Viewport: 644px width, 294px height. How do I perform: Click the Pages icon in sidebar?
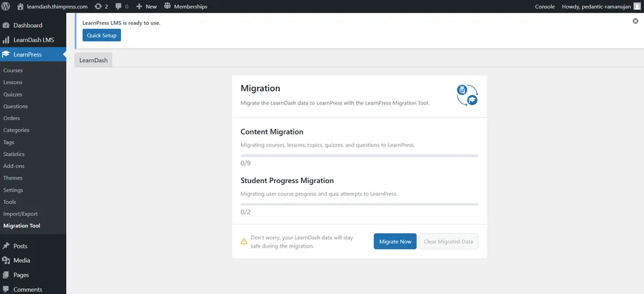6,275
